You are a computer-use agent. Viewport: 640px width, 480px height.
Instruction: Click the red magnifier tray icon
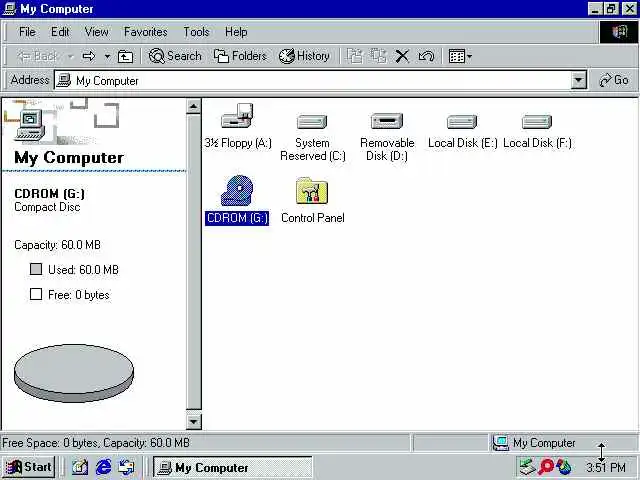point(546,467)
